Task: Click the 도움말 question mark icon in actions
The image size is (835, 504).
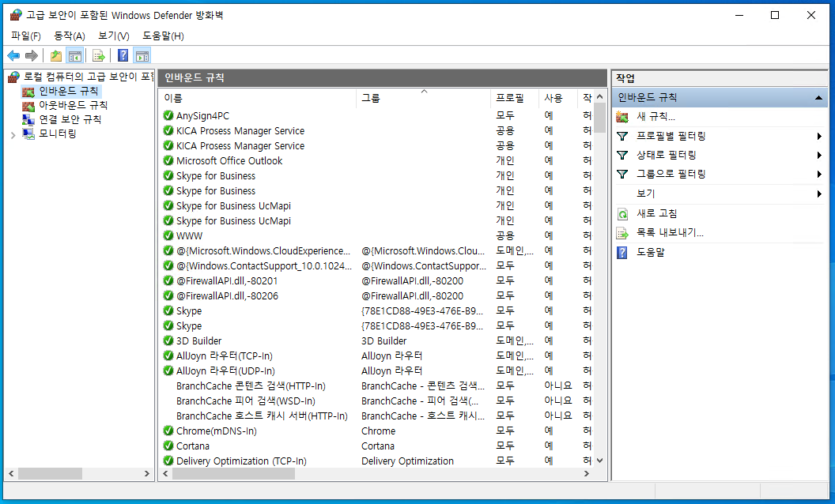Action: [622, 252]
